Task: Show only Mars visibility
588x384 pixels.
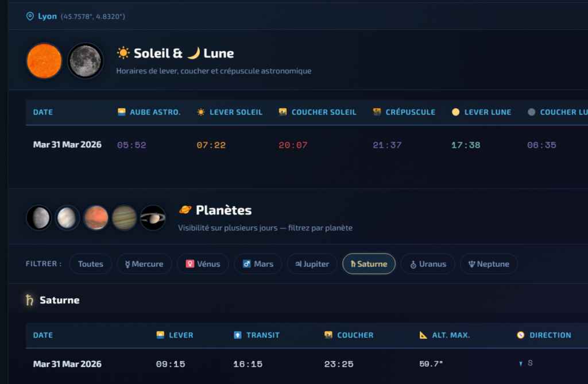Action: [258, 264]
